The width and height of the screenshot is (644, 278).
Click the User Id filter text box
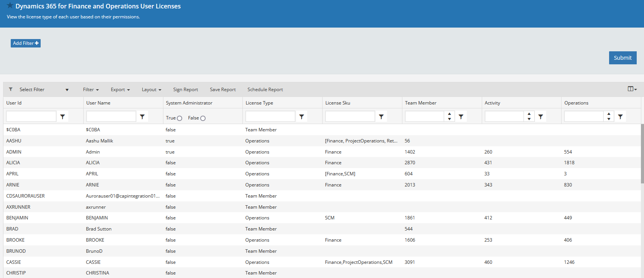click(x=31, y=116)
